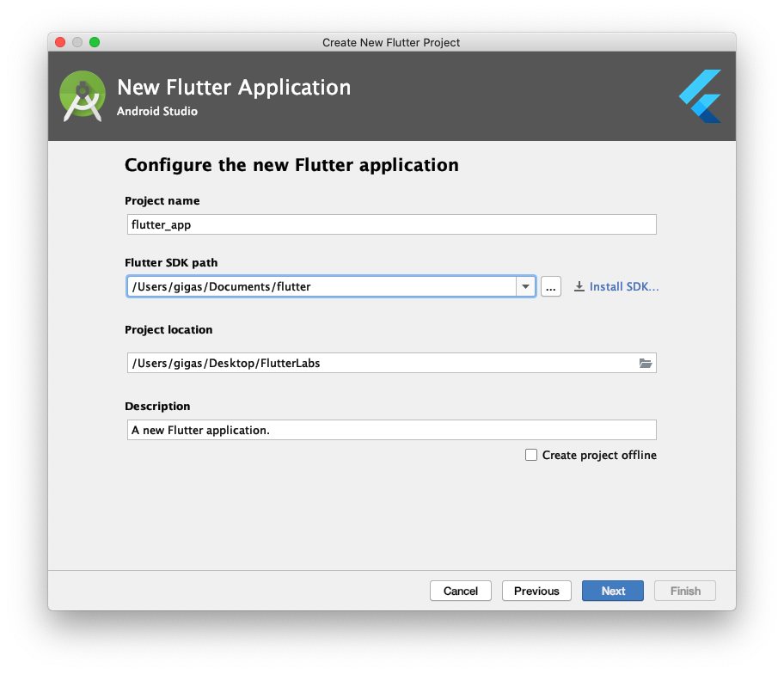Proceed with the Next button
Screen dimensions: 784x674
(612, 591)
